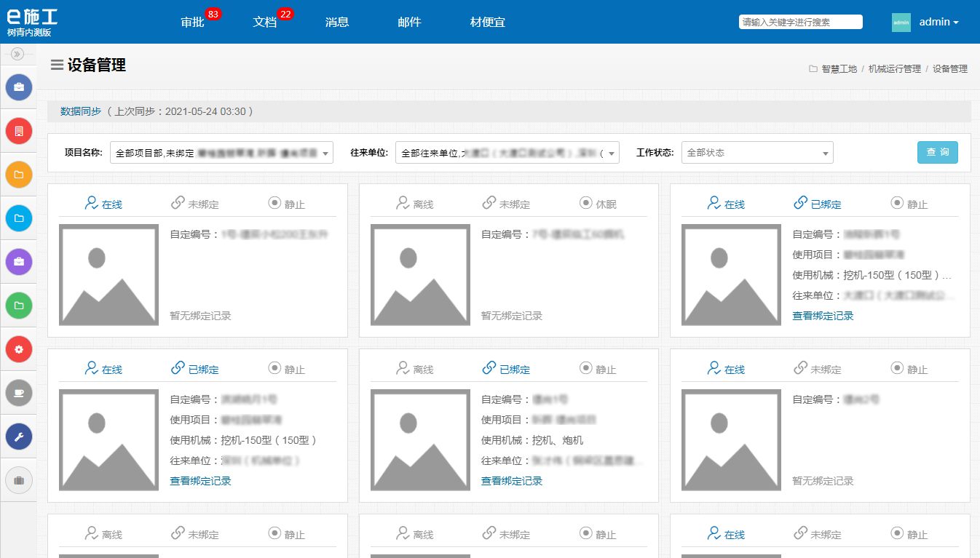Open the 消息 menu
This screenshot has width=980, height=558.
(x=337, y=22)
